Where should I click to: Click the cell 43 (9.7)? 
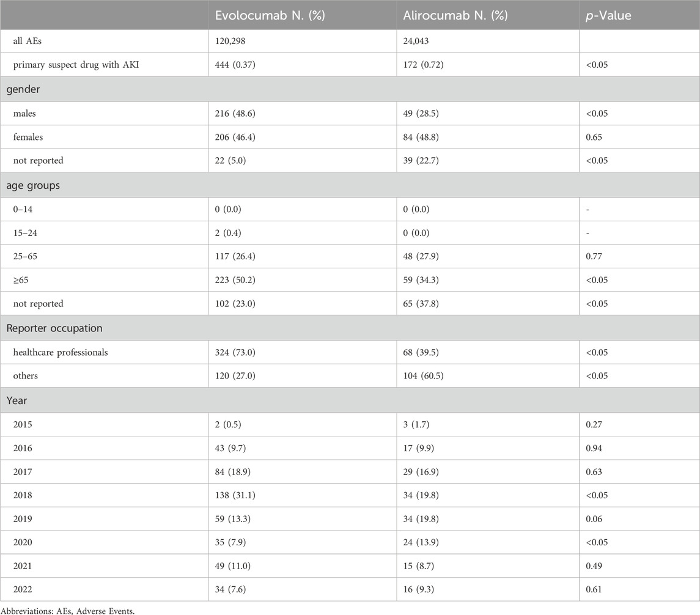[x=230, y=448]
